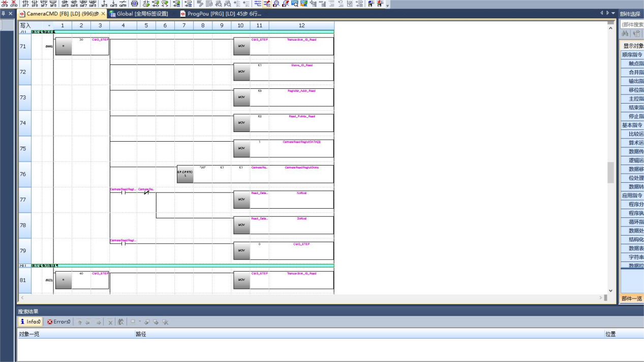Click the equals comparison block on row 71
Image resolution: width=644 pixels, height=362 pixels.
pos(63,46)
